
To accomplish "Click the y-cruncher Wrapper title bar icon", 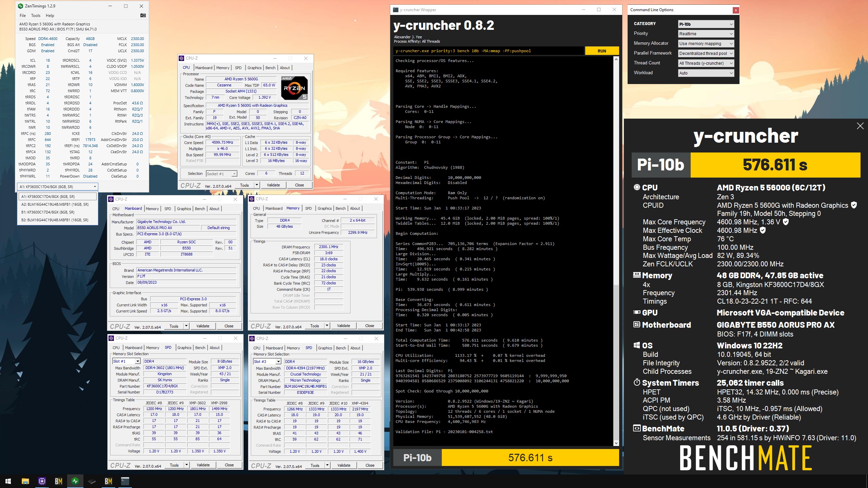I will (x=395, y=10).
